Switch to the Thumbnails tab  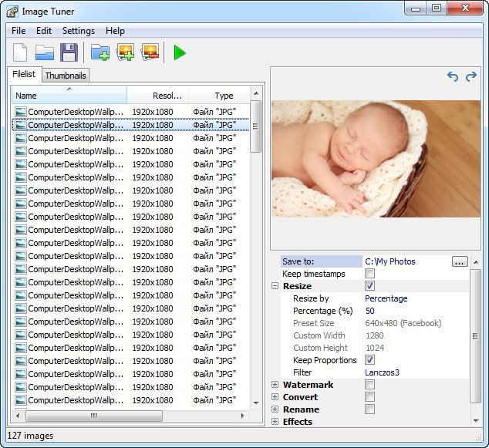[x=66, y=76]
